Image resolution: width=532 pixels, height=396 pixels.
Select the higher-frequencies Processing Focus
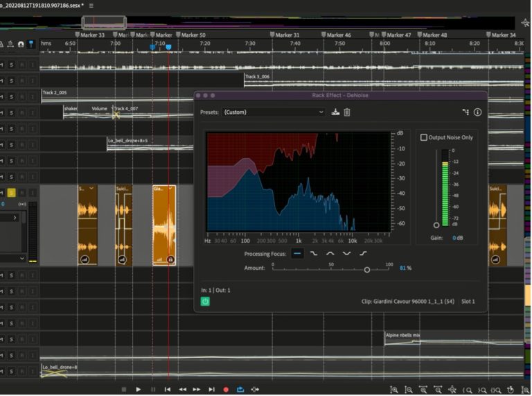pyautogui.click(x=362, y=254)
